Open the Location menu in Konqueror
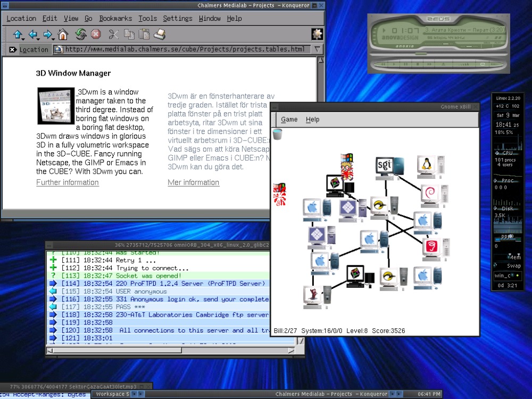532x399 pixels. (21, 18)
